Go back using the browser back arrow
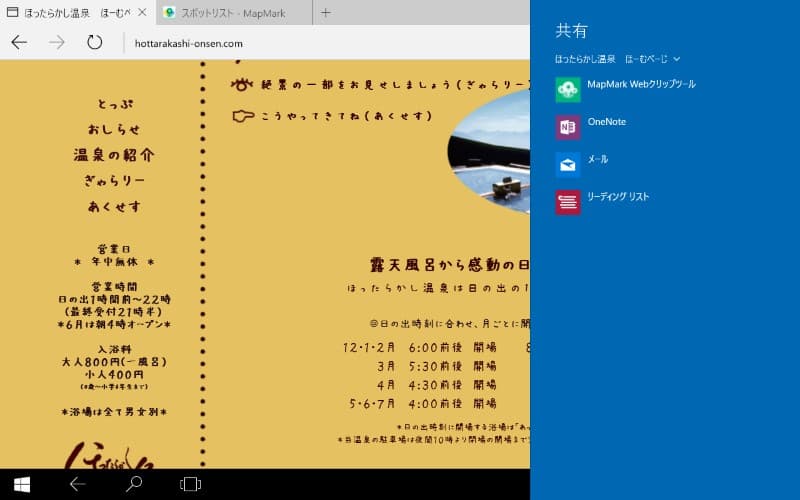 pos(19,43)
